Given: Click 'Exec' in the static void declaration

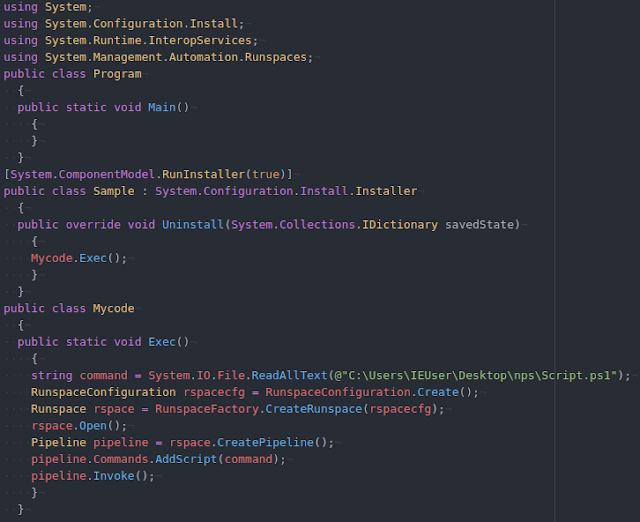Looking at the screenshot, I should [x=162, y=342].
